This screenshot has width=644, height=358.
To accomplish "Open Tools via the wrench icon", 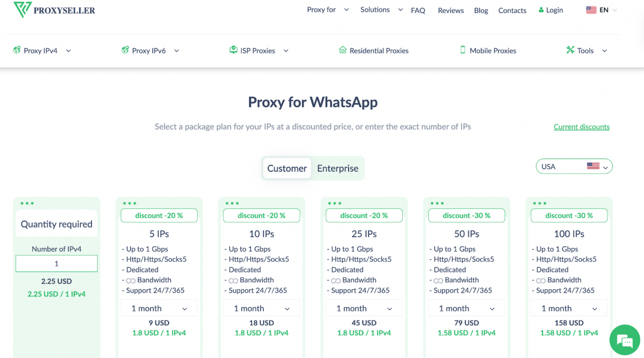I will [x=570, y=50].
